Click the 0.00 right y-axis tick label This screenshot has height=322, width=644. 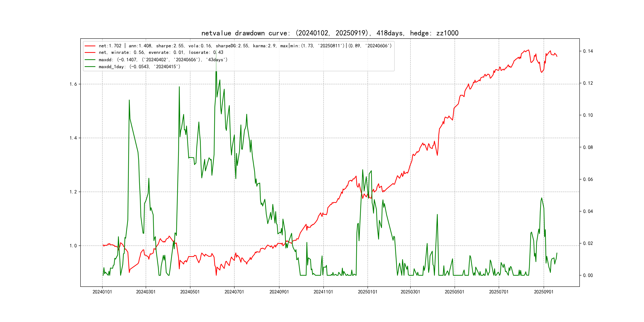tap(588, 275)
